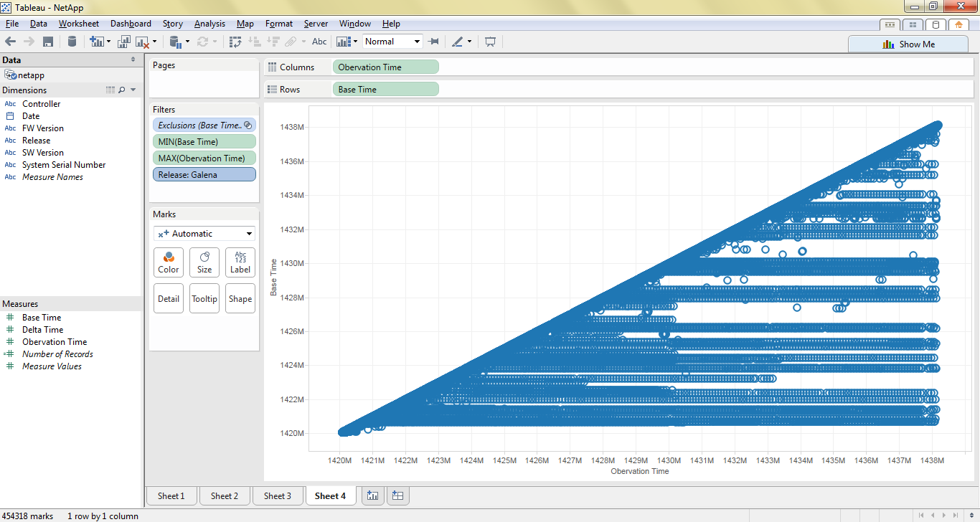Toggle mark labels with the Abc icon
The image size is (980, 522).
(319, 42)
